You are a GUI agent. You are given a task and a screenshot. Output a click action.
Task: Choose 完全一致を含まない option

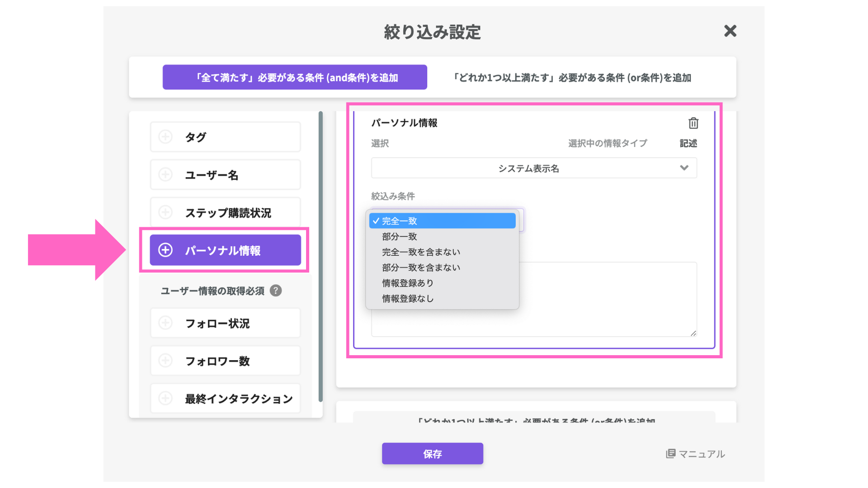pos(421,252)
